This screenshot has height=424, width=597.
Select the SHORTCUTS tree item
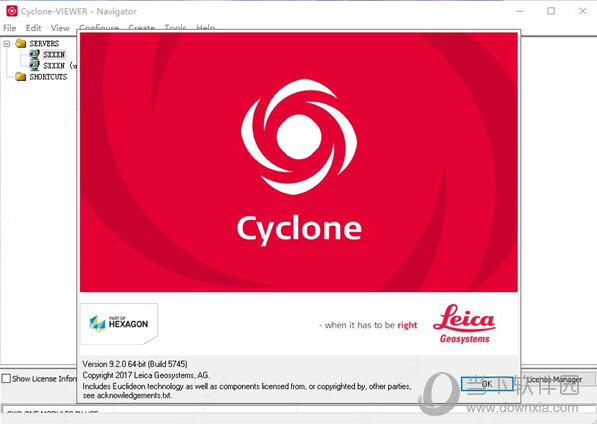pyautogui.click(x=48, y=77)
